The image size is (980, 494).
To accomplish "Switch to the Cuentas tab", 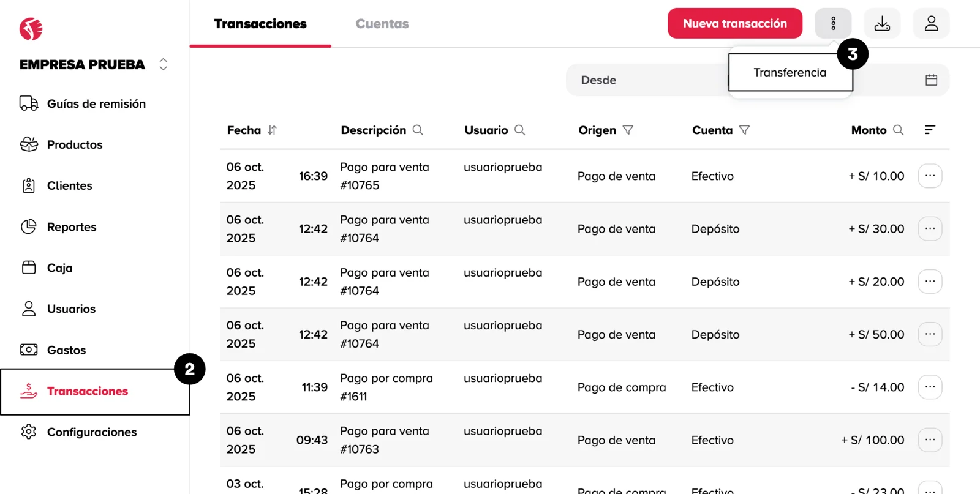I will [382, 24].
